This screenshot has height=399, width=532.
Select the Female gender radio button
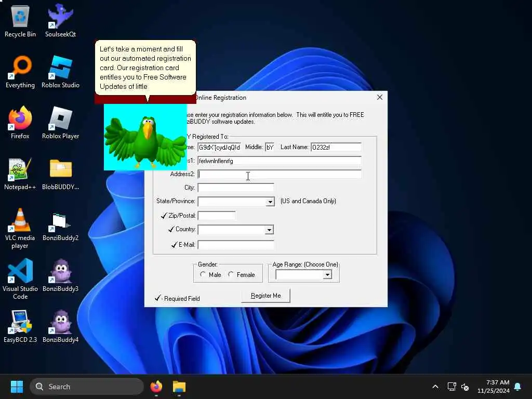231,274
